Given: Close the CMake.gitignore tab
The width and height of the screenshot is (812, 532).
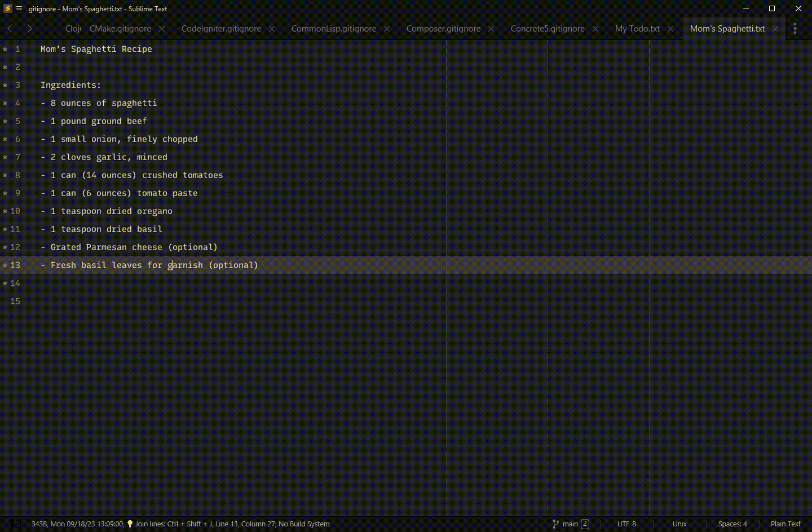Looking at the screenshot, I should click(162, 29).
